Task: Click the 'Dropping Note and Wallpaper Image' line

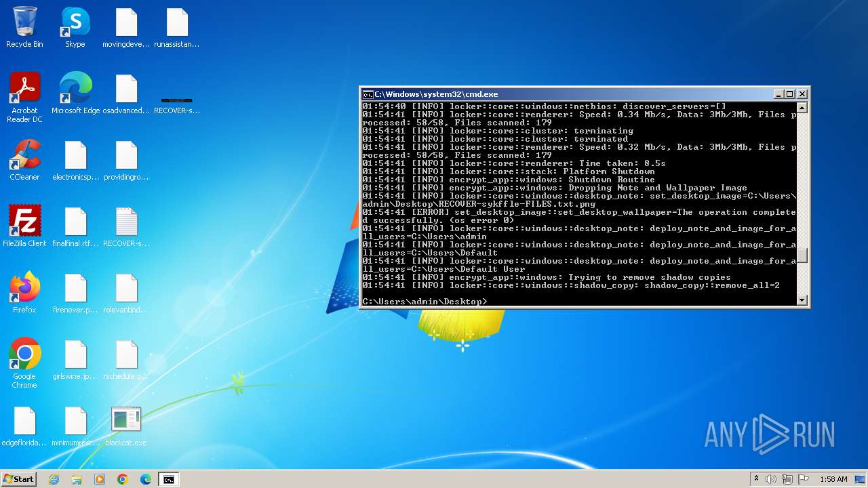Action: pyautogui.click(x=555, y=188)
